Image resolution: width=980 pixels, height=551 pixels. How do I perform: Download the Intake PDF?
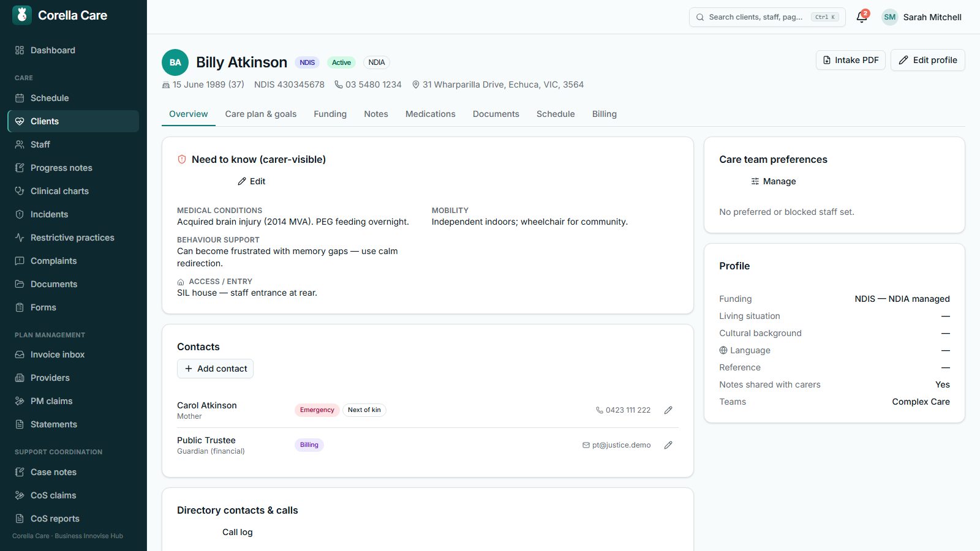(x=851, y=60)
